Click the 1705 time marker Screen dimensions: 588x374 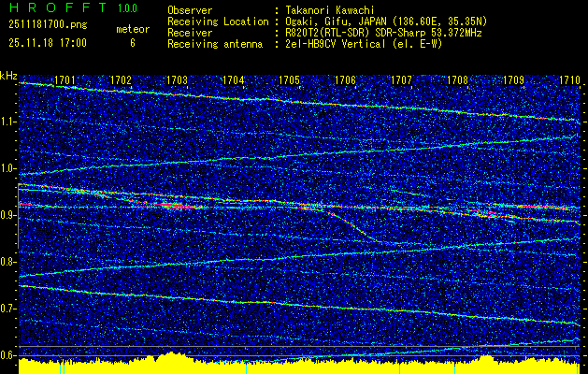[x=289, y=79]
